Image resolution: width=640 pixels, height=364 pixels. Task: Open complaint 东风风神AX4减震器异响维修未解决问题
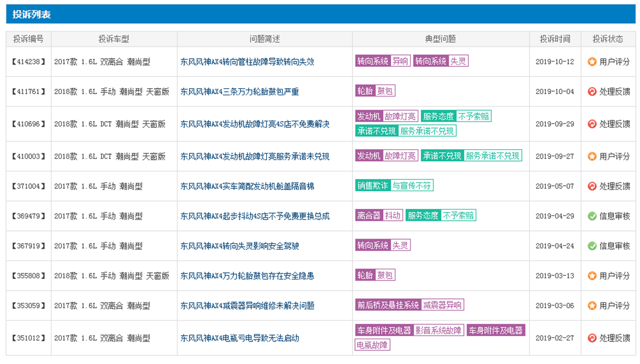pyautogui.click(x=247, y=306)
